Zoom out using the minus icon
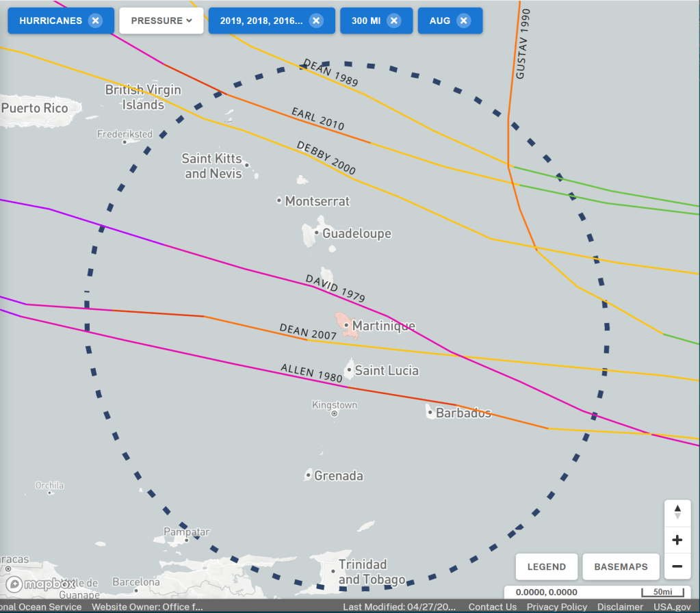Image resolution: width=700 pixels, height=613 pixels. (x=677, y=566)
